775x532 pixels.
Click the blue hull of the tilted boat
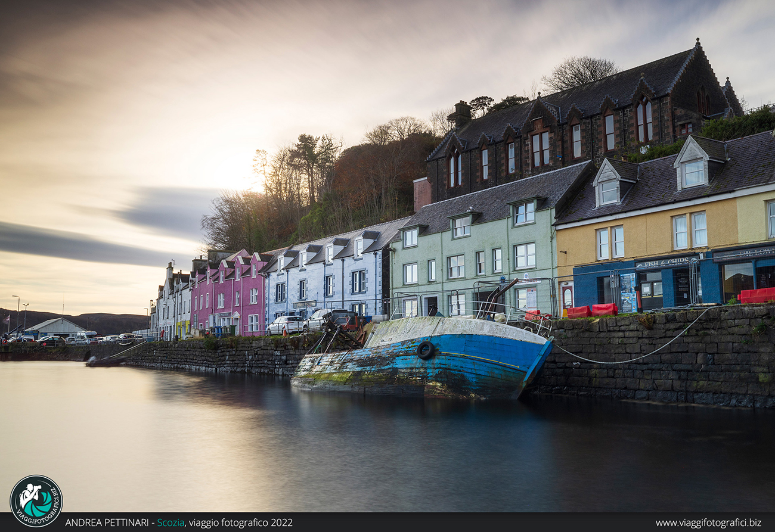click(477, 363)
